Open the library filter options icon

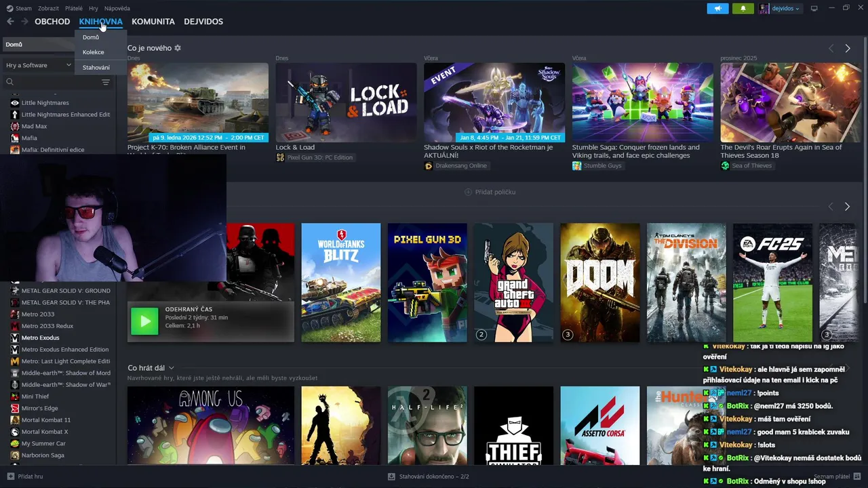(106, 82)
